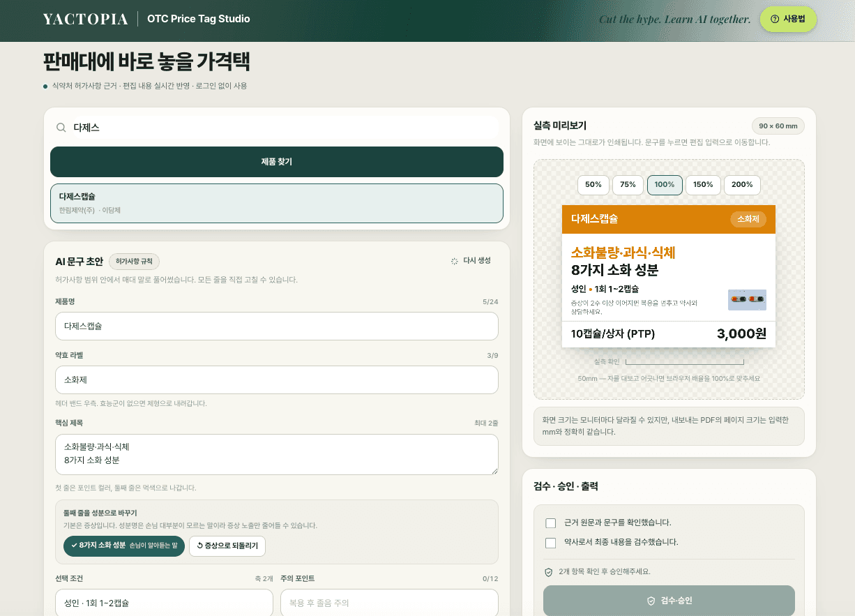Screen dimensions: 855x616
Task: Click 성인 • 1회 1~2캡슐 on preview
Action: [605, 289]
